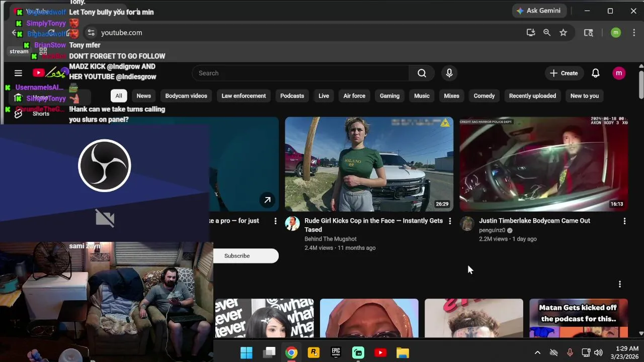Click the Subscribe button
The width and height of the screenshot is (644, 362).
point(246,256)
